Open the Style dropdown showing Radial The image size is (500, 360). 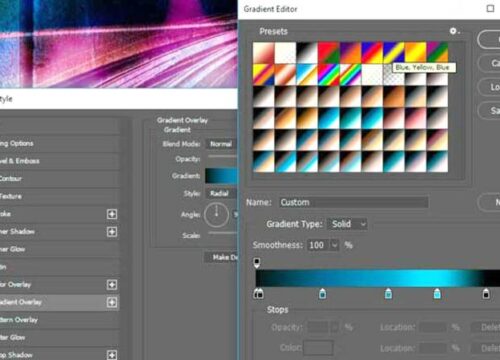click(221, 193)
